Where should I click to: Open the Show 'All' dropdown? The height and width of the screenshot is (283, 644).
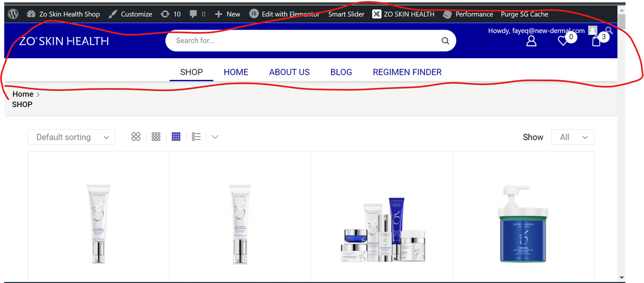tap(573, 137)
